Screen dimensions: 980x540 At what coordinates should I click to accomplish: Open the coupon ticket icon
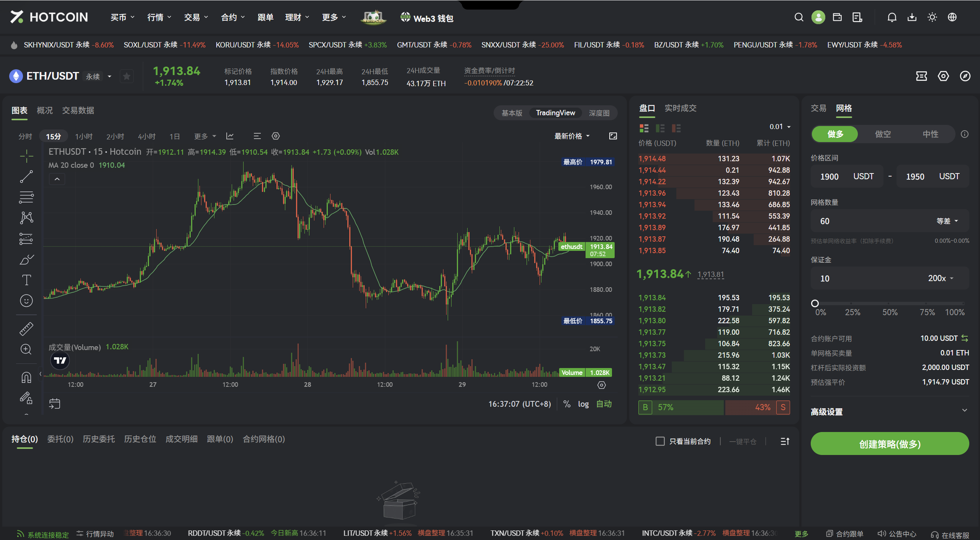coord(921,76)
